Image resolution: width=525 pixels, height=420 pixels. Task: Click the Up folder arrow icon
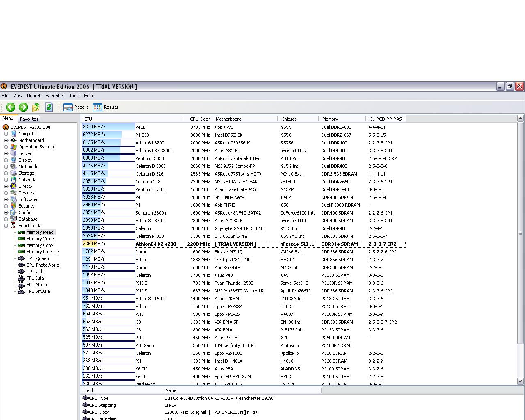[x=36, y=107]
